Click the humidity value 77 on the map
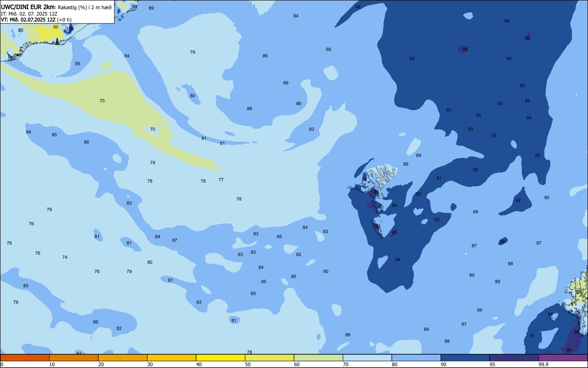 (221, 180)
